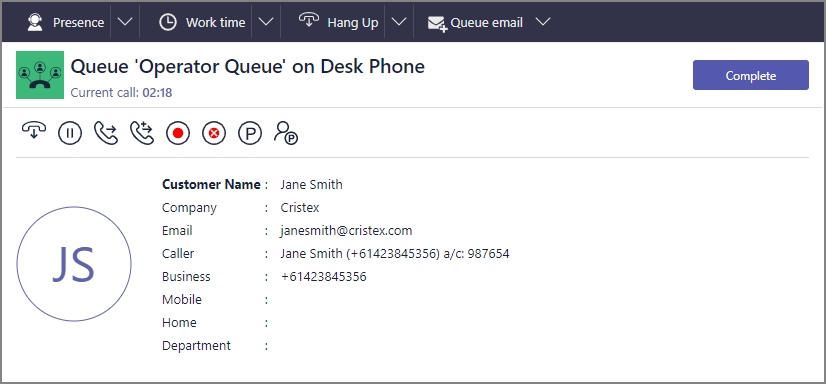Click the JS avatar circle
Screen dimensions: 826x384
[74, 264]
